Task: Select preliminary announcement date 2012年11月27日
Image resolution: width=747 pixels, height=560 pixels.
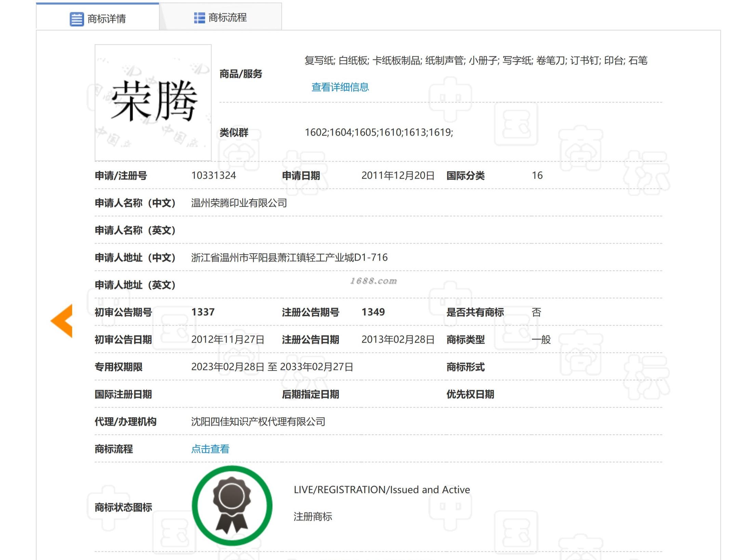Action: pyautogui.click(x=228, y=339)
